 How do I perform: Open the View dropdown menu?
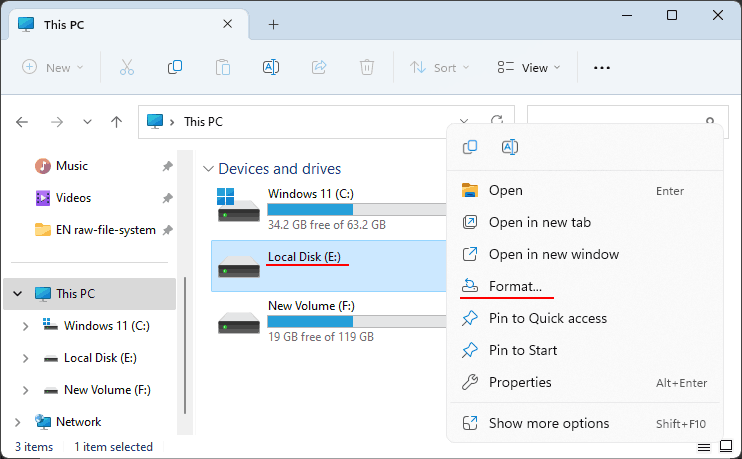[529, 67]
